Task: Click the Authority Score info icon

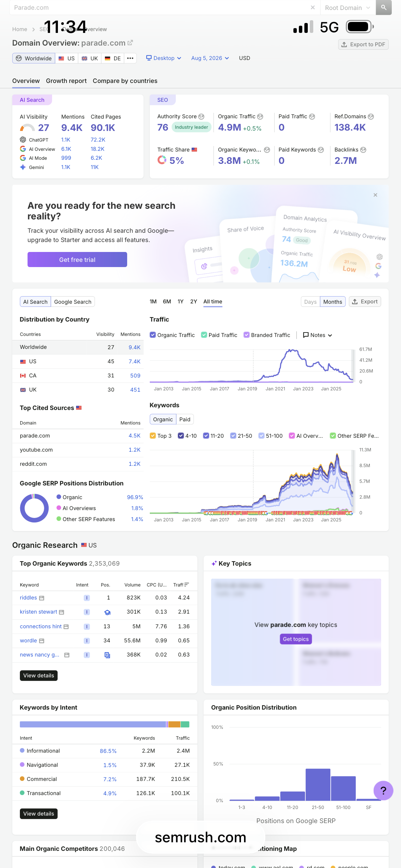Action: (x=202, y=117)
